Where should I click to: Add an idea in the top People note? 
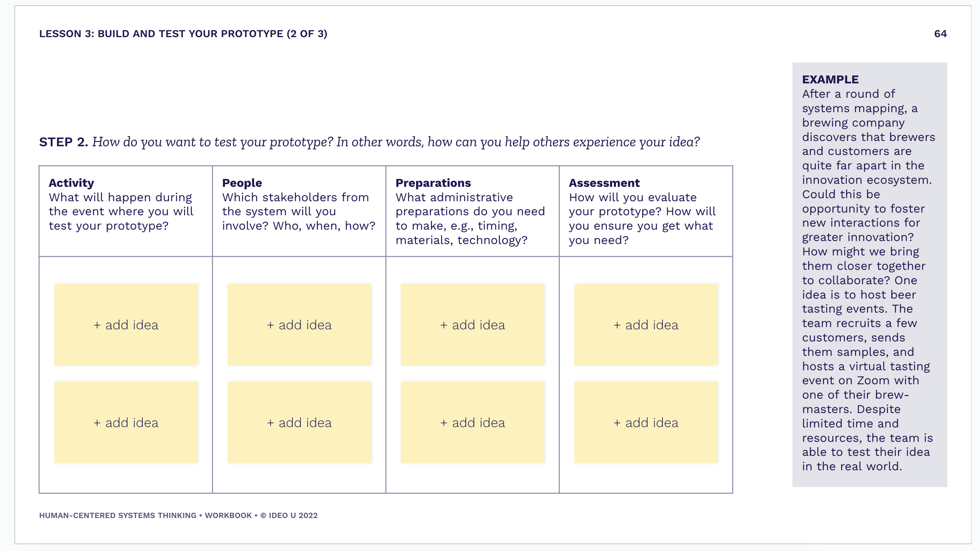(299, 325)
